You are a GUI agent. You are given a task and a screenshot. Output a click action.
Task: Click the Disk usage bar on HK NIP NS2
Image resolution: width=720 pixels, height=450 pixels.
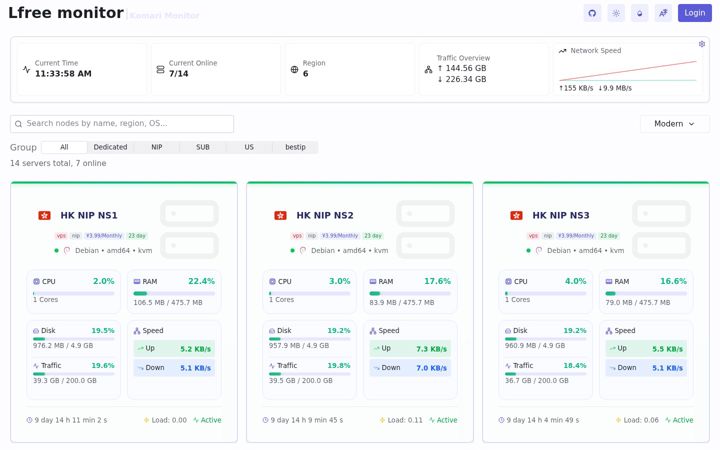coord(309,339)
